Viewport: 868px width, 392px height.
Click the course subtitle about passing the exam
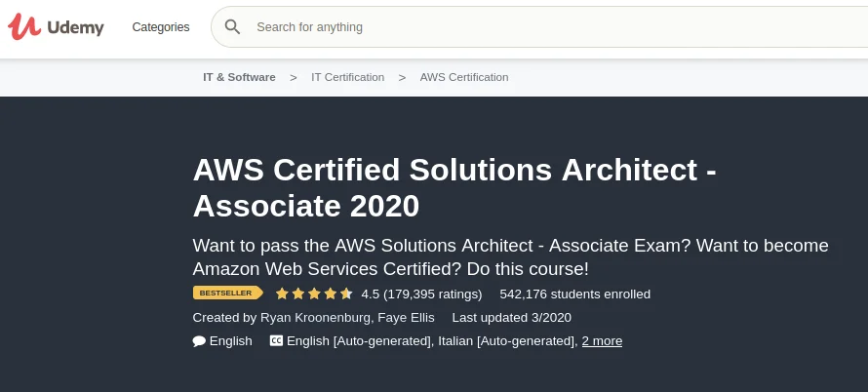click(510, 257)
